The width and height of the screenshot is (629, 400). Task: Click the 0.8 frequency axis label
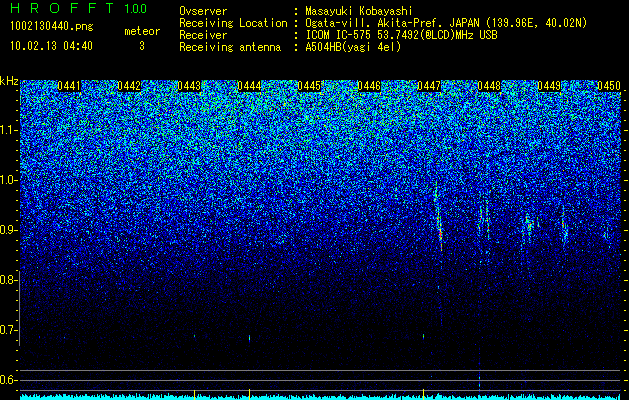pos(9,280)
